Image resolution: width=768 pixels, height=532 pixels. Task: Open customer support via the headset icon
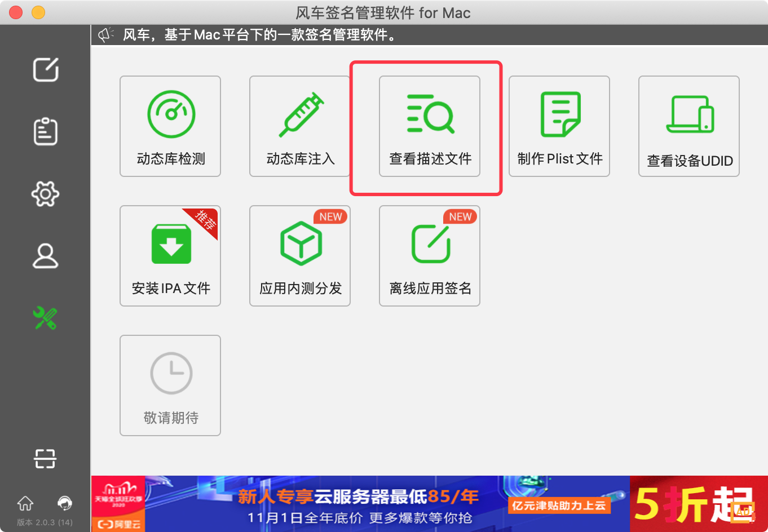[64, 503]
